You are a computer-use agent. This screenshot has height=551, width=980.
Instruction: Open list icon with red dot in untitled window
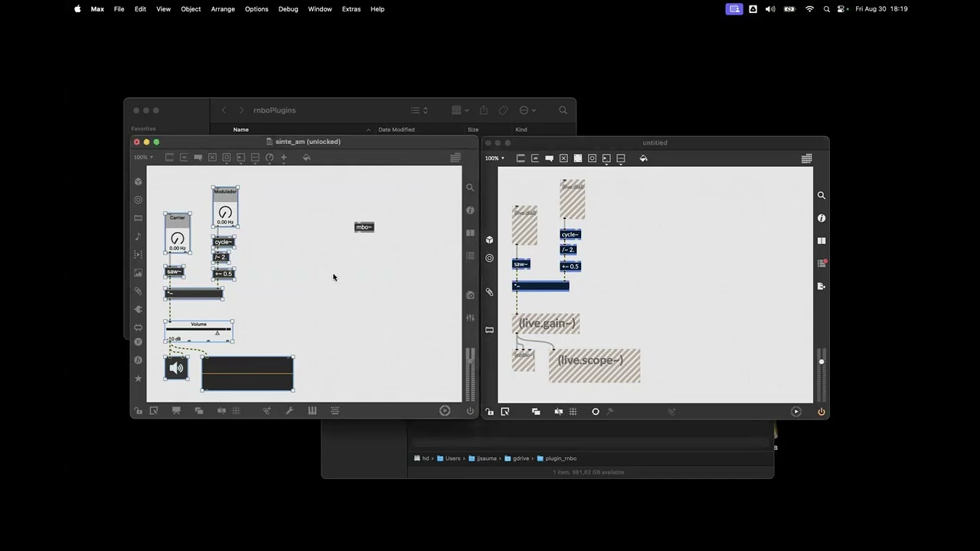[822, 263]
